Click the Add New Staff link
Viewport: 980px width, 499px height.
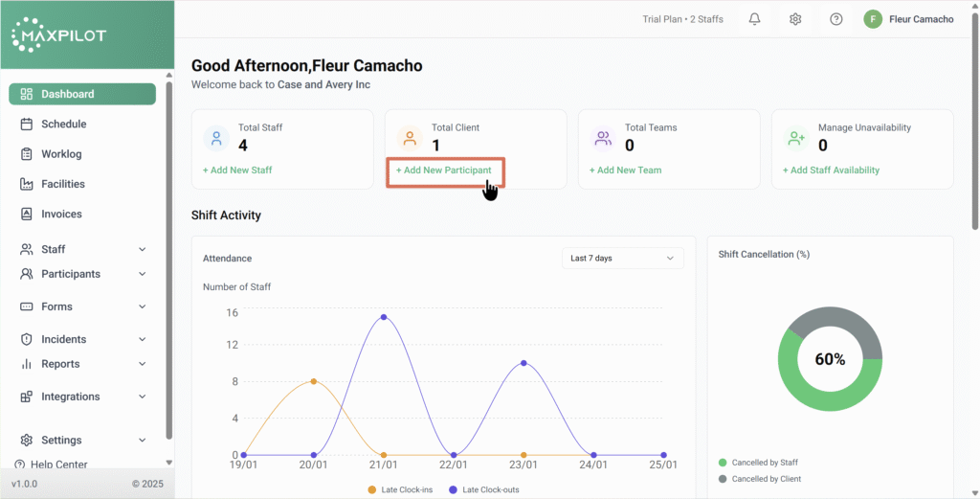tap(237, 170)
